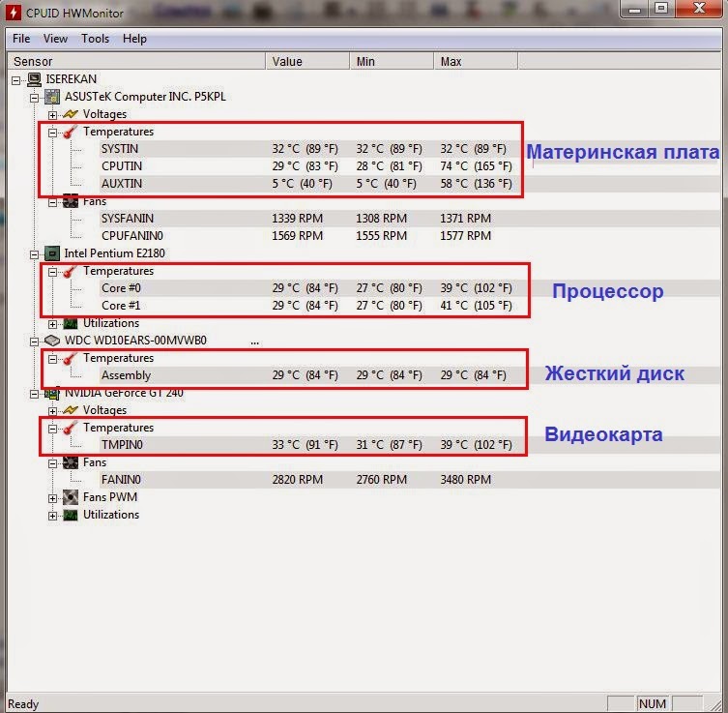Click the GeForce Utilizations graph icon
This screenshot has width=728, height=713.
coord(71,515)
